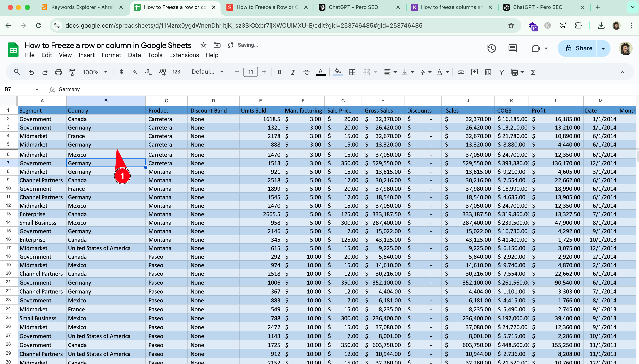Toggle bold formatting
Viewport: 639px width, 364px height.
coord(279,72)
